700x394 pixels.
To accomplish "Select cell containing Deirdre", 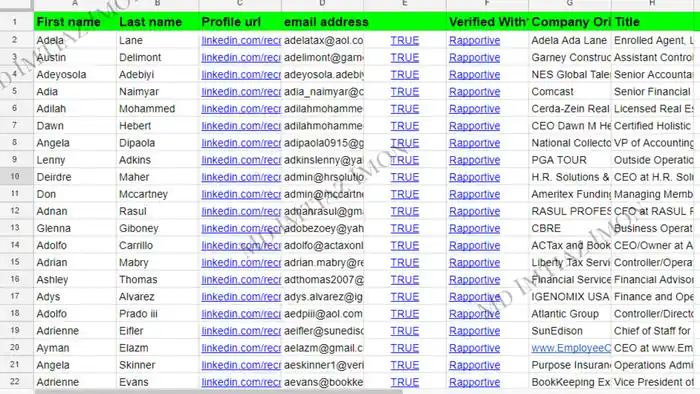I will (75, 177).
